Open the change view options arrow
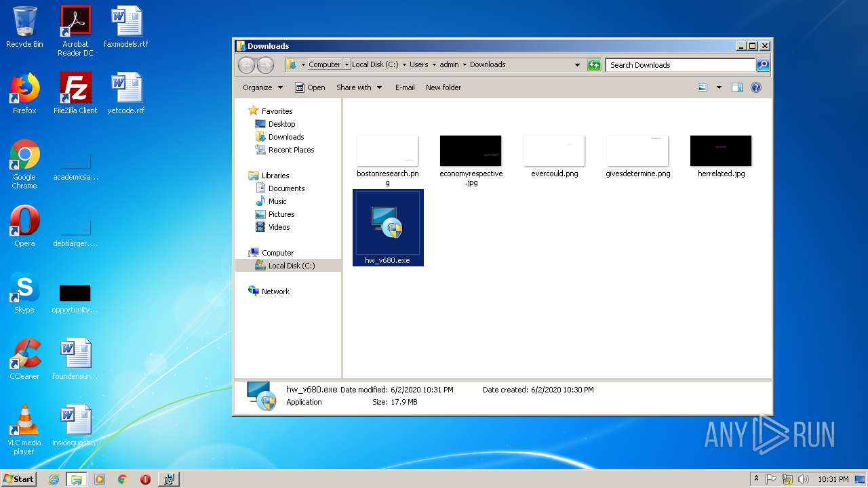 pos(719,87)
